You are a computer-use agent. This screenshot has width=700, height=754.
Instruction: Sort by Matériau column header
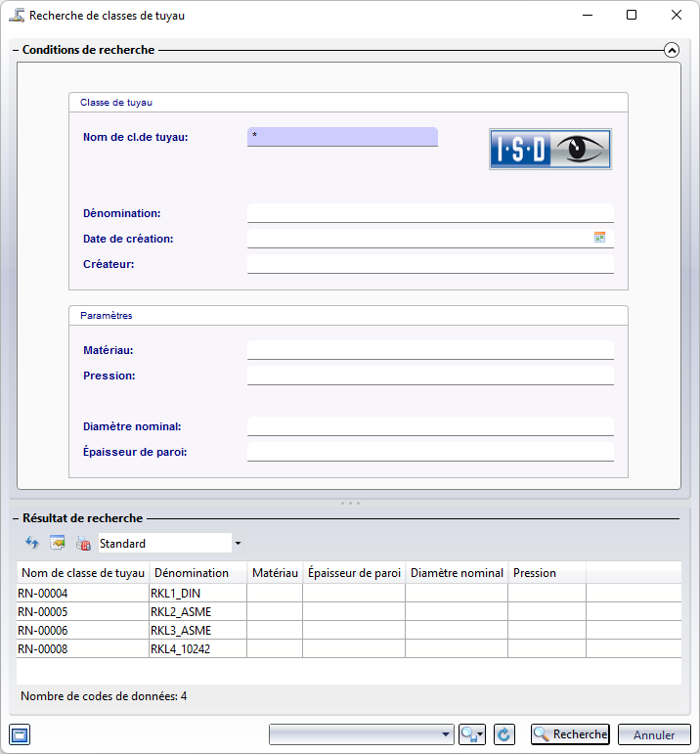(x=275, y=573)
